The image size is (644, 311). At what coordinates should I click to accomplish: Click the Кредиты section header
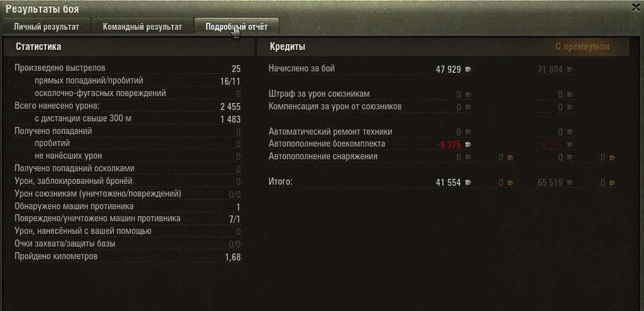pos(288,47)
